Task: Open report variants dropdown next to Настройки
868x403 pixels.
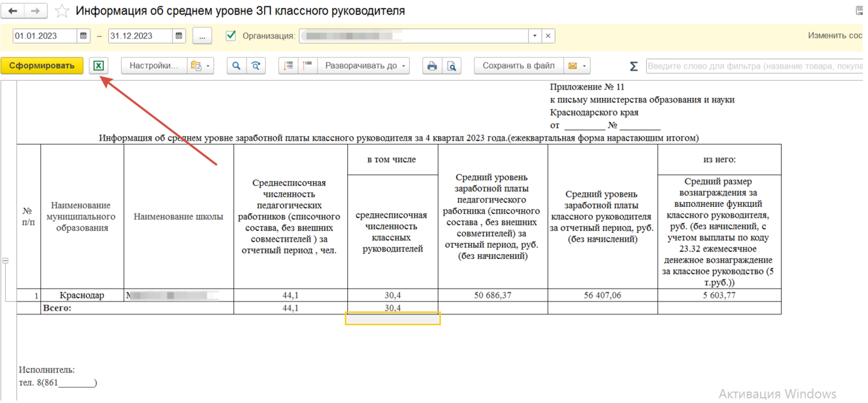Action: tap(200, 66)
